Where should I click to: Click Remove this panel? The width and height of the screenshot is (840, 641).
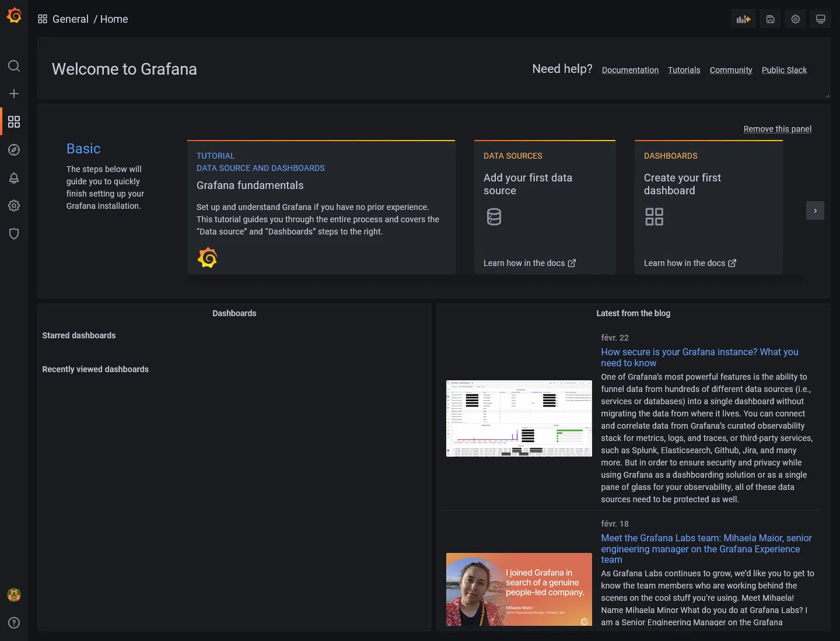click(x=778, y=129)
